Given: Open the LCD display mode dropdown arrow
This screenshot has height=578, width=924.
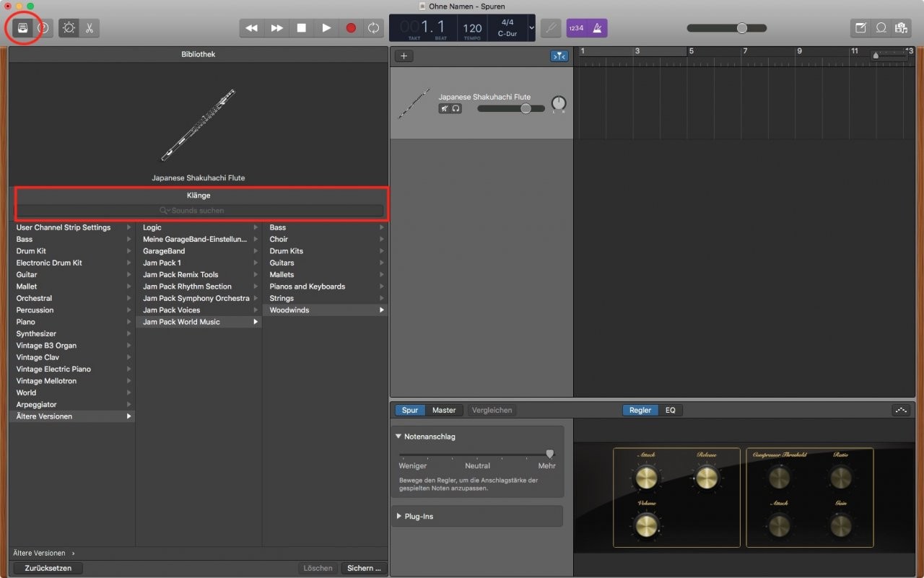Looking at the screenshot, I should pos(532,28).
